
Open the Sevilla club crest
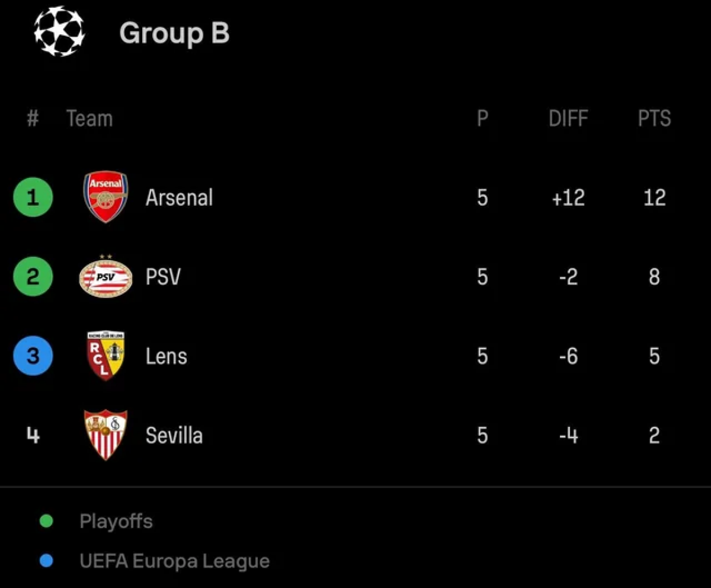pyautogui.click(x=105, y=435)
